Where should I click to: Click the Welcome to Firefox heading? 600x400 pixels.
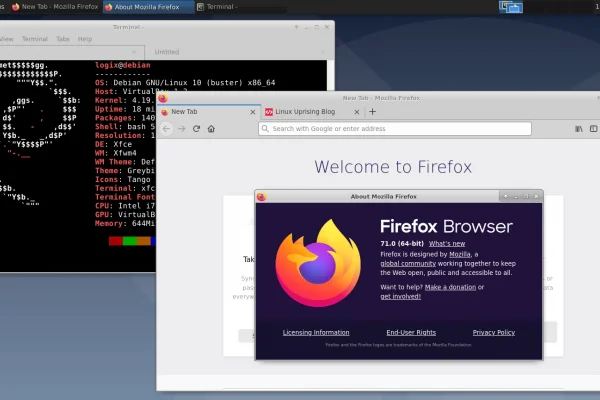[393, 167]
